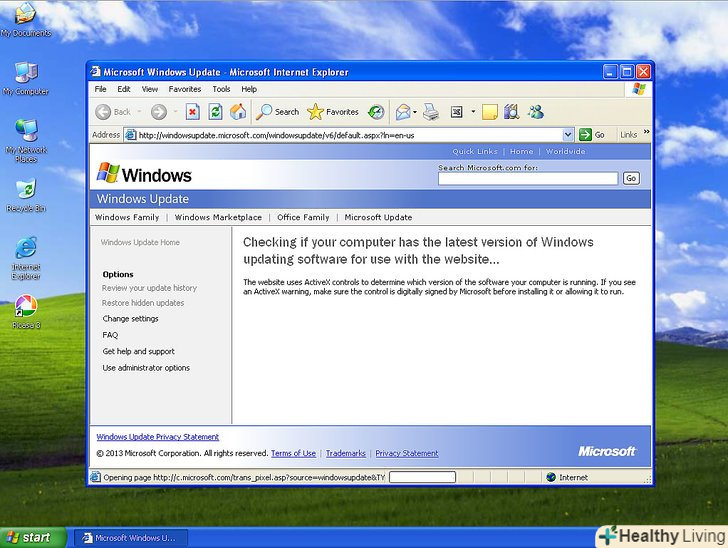The image size is (728, 548).
Task: Open History with the green clock icon
Action: pos(376,112)
